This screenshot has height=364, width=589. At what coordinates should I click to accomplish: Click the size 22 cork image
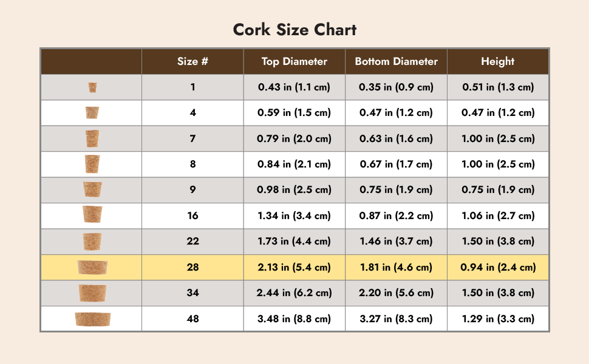(x=92, y=241)
